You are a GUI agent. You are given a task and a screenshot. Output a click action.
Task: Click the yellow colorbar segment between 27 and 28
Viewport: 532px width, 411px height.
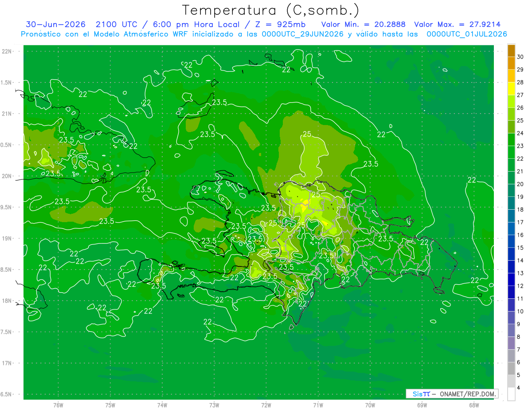511,89
